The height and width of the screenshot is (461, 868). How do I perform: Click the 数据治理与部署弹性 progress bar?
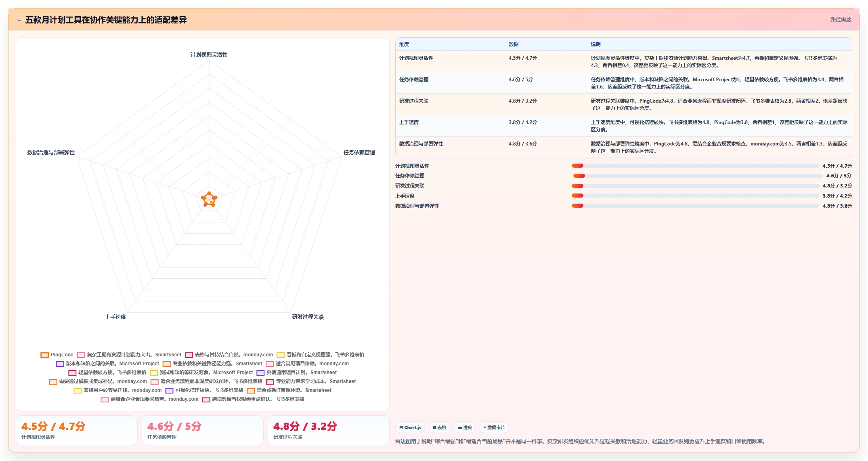pyautogui.click(x=695, y=206)
